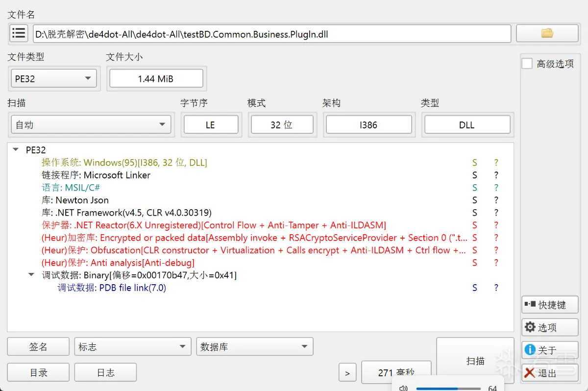The image size is (588, 391).
Task: Click the 32 位 mode button
Action: [x=282, y=124]
